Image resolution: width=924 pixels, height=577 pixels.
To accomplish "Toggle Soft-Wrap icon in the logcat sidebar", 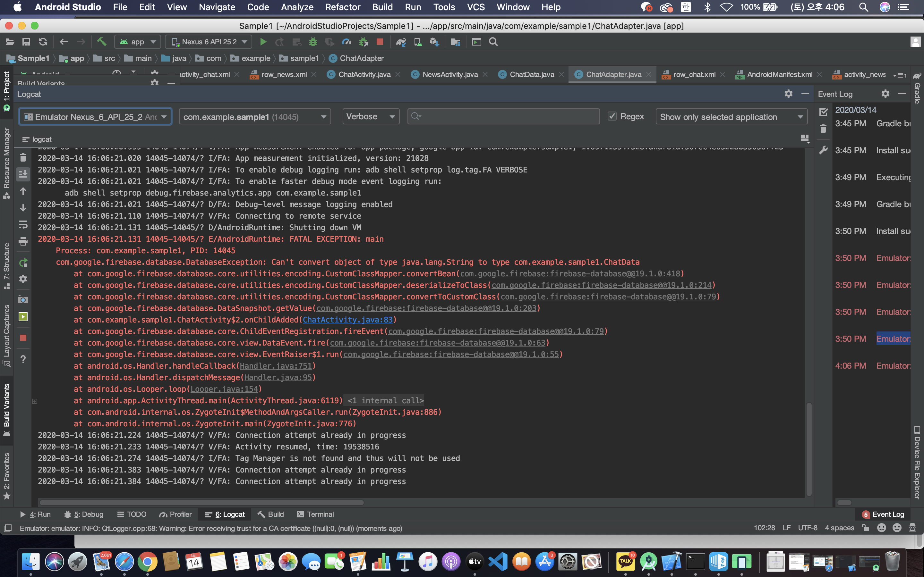I will tap(23, 224).
